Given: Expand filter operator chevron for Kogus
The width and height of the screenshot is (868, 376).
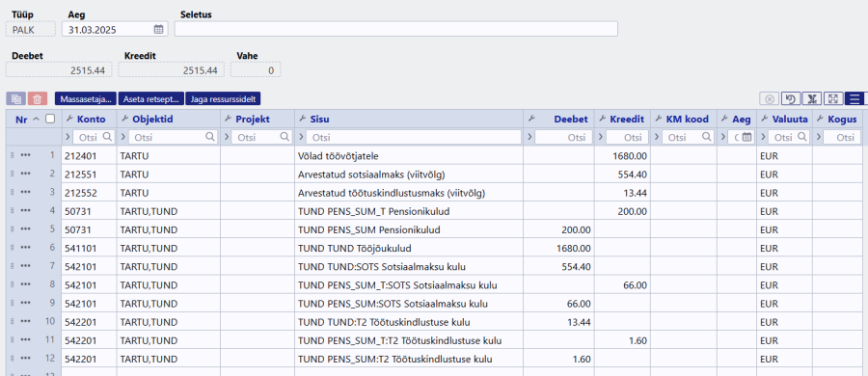Looking at the screenshot, I should (818, 137).
